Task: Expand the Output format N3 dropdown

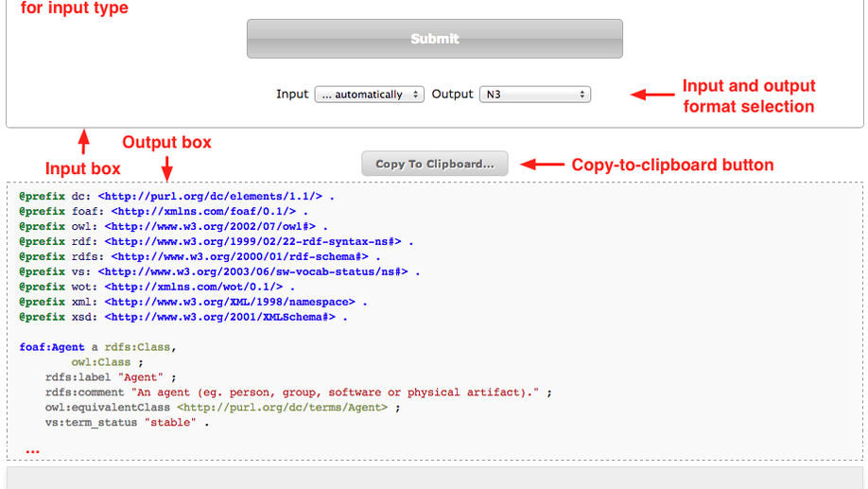Action: click(x=535, y=95)
